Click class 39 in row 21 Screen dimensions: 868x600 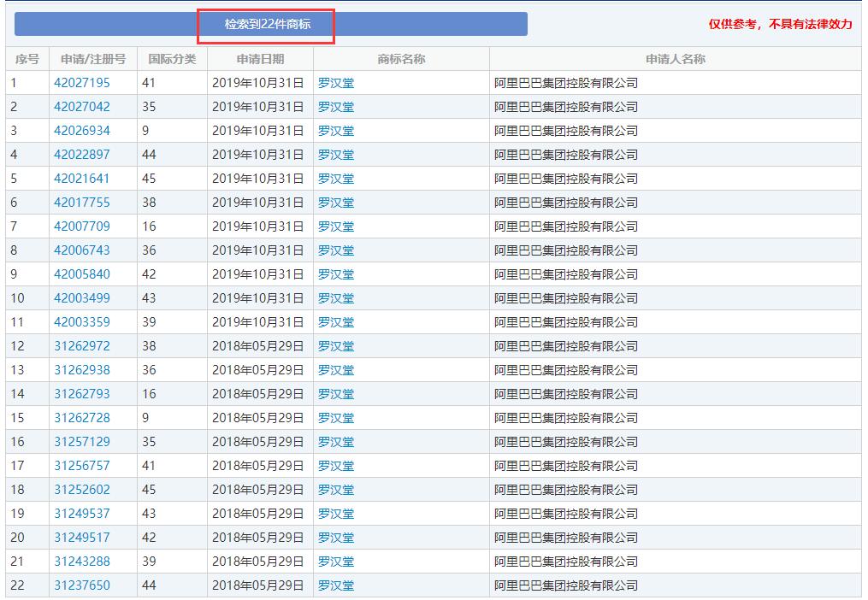coord(149,562)
